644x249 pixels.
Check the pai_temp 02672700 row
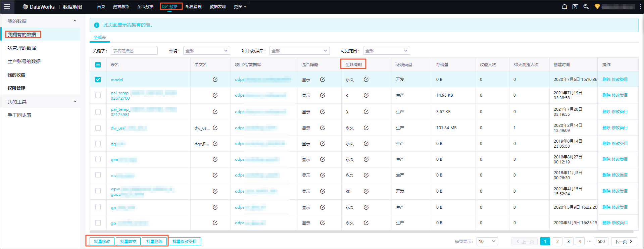point(98,95)
